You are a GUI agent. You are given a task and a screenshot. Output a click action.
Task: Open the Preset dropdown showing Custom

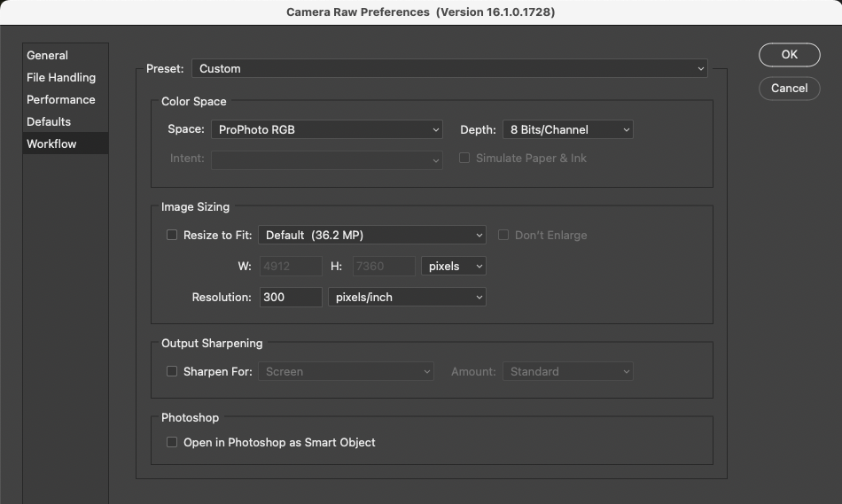pos(449,68)
